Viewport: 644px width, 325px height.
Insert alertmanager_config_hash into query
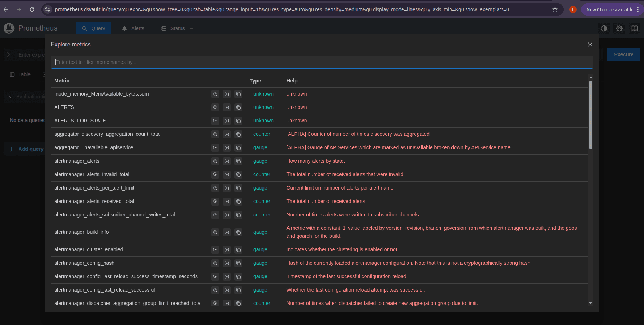point(227,263)
